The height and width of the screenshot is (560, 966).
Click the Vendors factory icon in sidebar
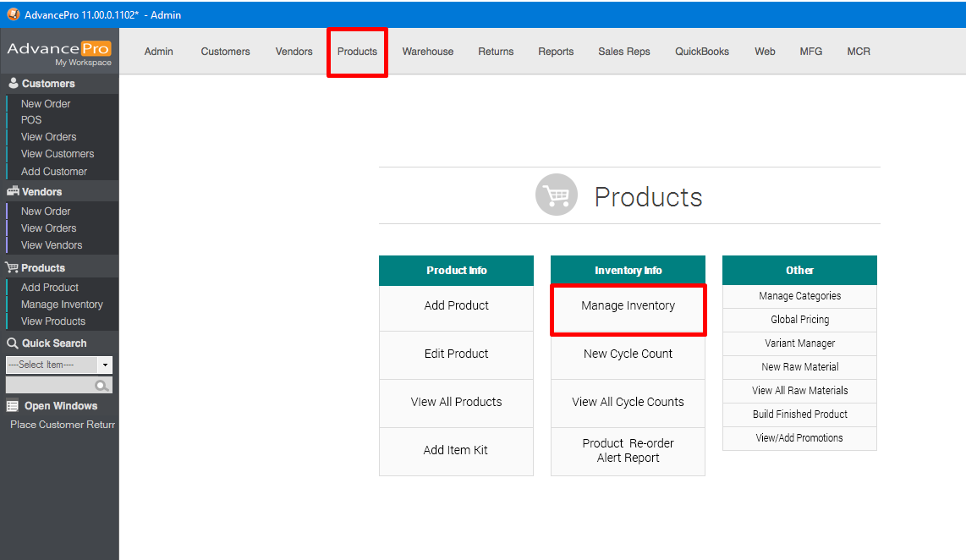click(x=13, y=192)
